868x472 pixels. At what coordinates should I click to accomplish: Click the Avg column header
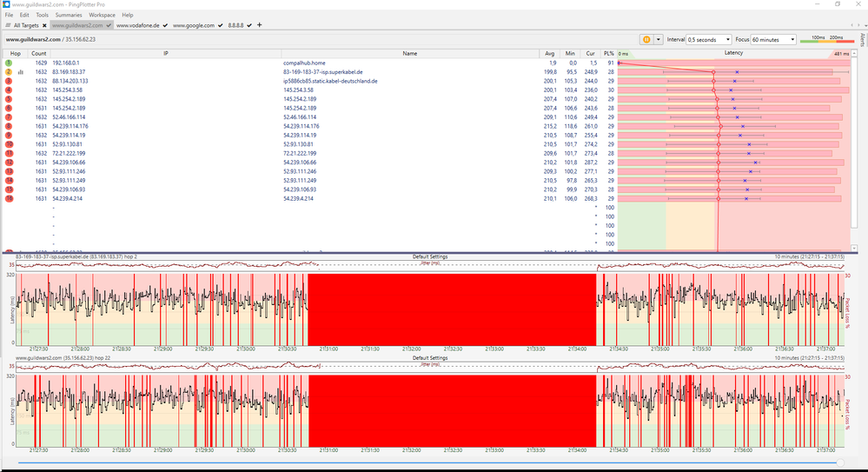(x=549, y=54)
